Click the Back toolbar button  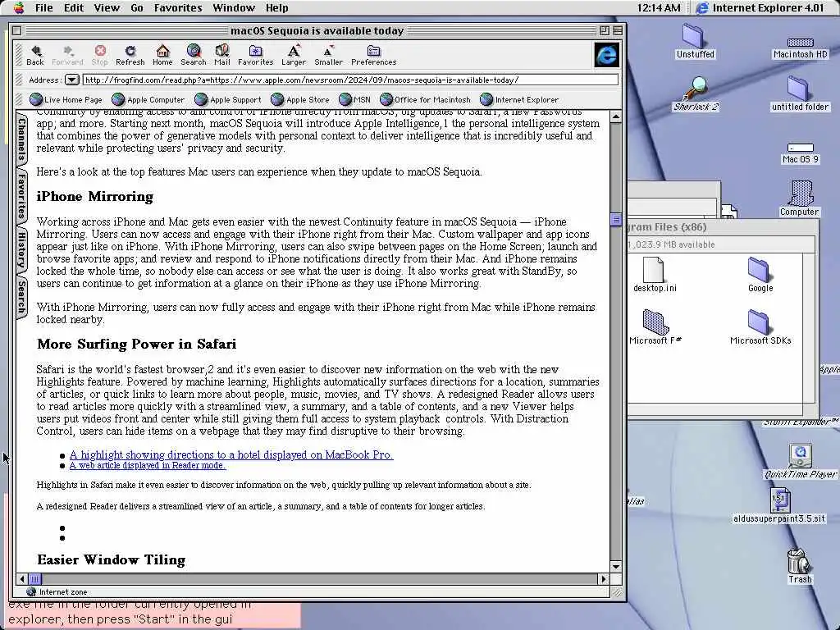(x=34, y=55)
